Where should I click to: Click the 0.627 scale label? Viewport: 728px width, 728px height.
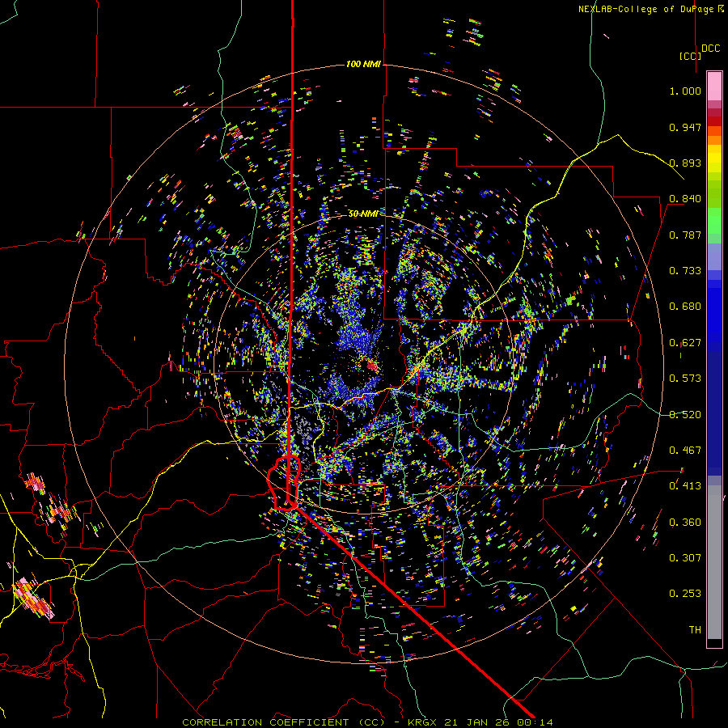(685, 343)
